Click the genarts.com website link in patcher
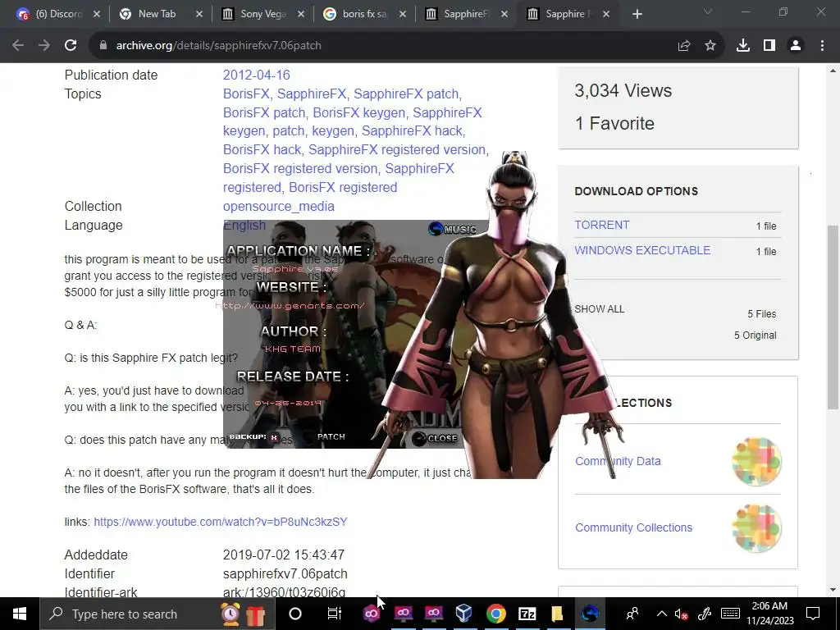 click(290, 306)
